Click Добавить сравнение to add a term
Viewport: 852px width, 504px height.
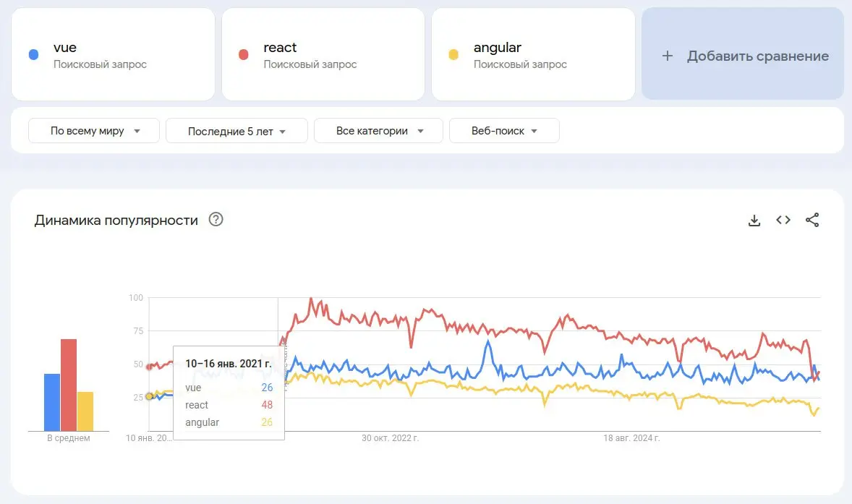pyautogui.click(x=742, y=55)
